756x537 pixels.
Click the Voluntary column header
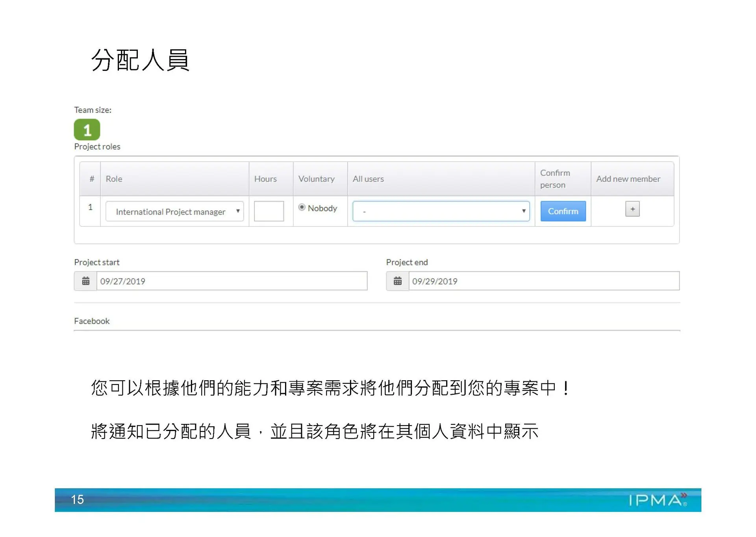[316, 179]
